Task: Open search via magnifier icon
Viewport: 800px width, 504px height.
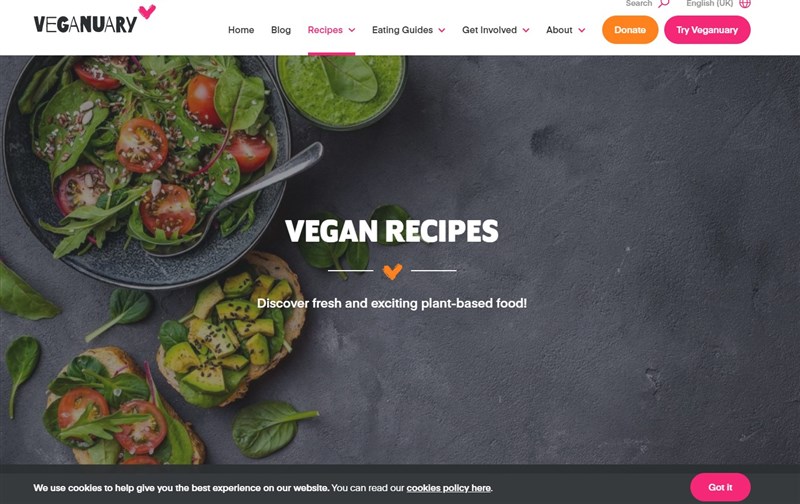Action: coord(663,3)
